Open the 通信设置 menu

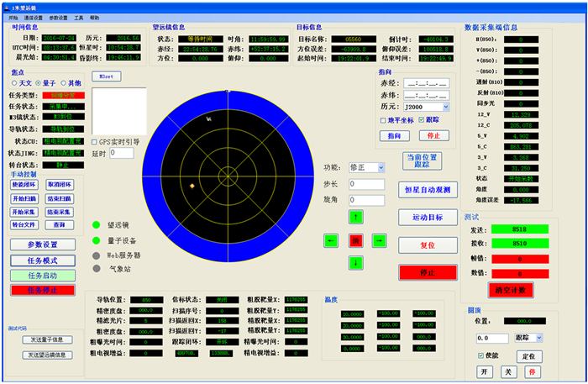(x=35, y=17)
